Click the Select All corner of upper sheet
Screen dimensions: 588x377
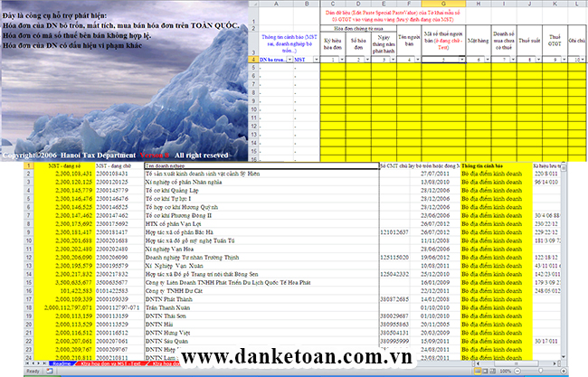pos(254,4)
